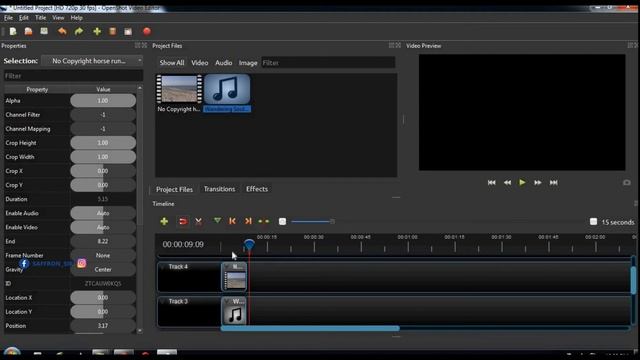The height and width of the screenshot is (360, 640).
Task: Jump to the previous marker
Action: point(232,221)
